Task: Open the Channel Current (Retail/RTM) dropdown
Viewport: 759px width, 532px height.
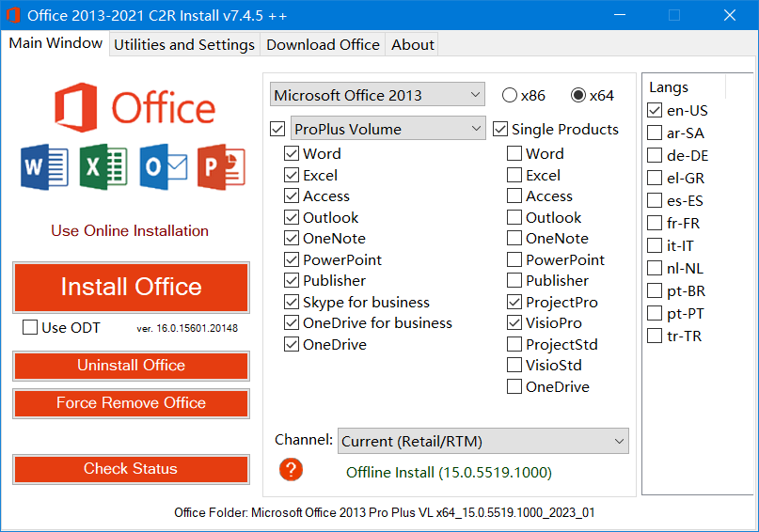Action: tap(483, 441)
